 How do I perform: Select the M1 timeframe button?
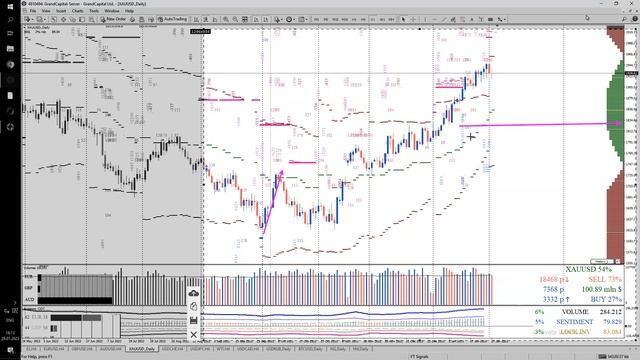click(316, 19)
